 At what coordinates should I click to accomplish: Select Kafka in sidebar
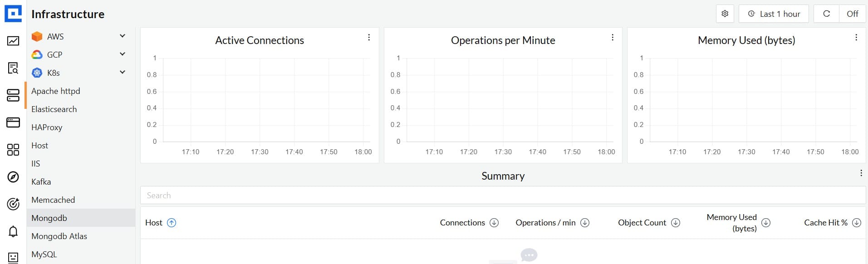[81, 181]
